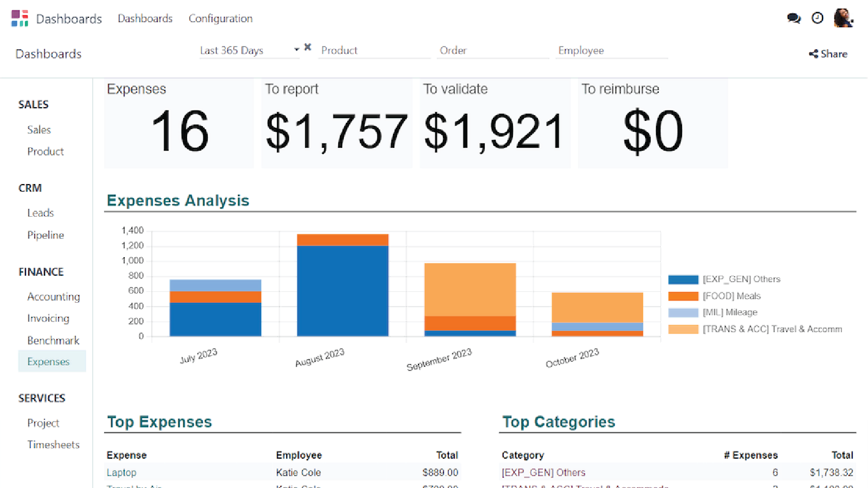Image resolution: width=868 pixels, height=488 pixels.
Task: Open the activities clock icon
Action: (817, 18)
